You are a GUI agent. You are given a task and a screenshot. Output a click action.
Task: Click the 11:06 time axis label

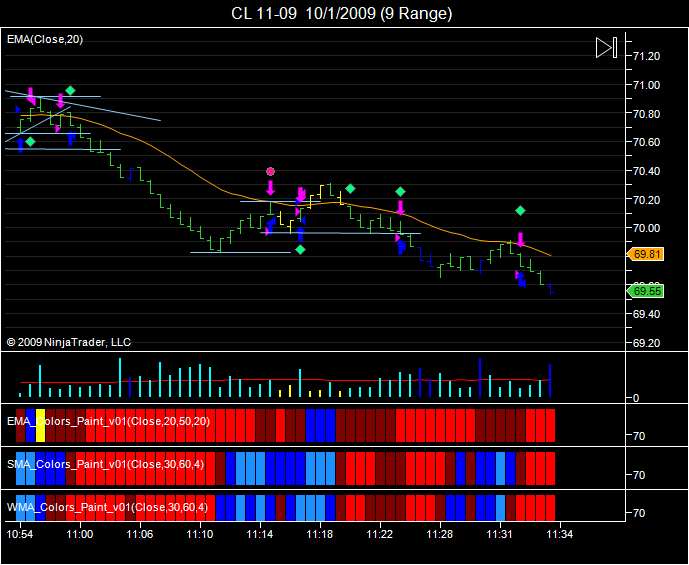click(140, 534)
